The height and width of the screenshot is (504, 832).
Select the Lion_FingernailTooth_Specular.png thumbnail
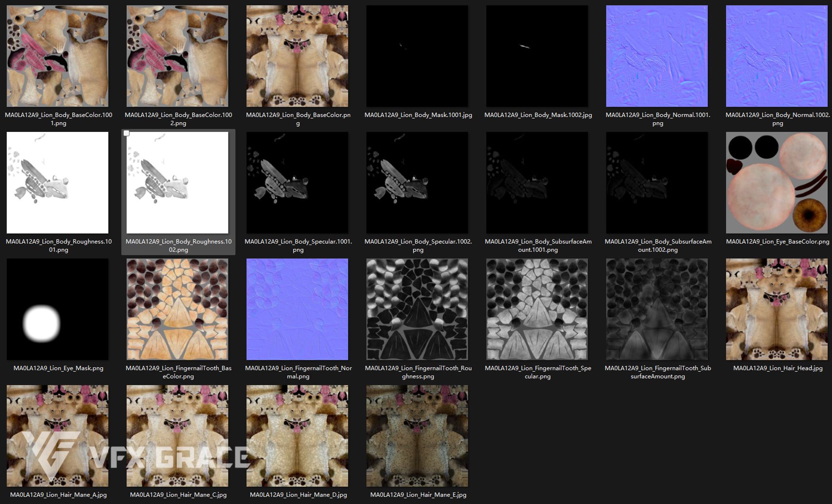(x=537, y=309)
